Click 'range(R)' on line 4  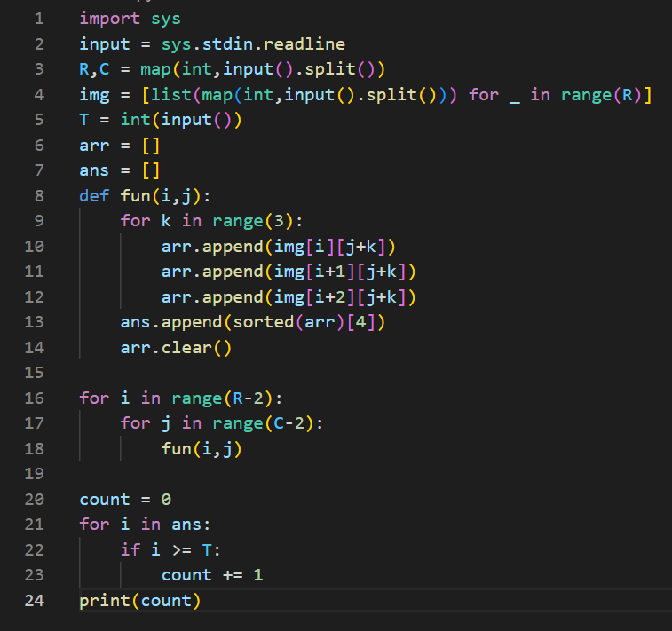pyautogui.click(x=602, y=95)
